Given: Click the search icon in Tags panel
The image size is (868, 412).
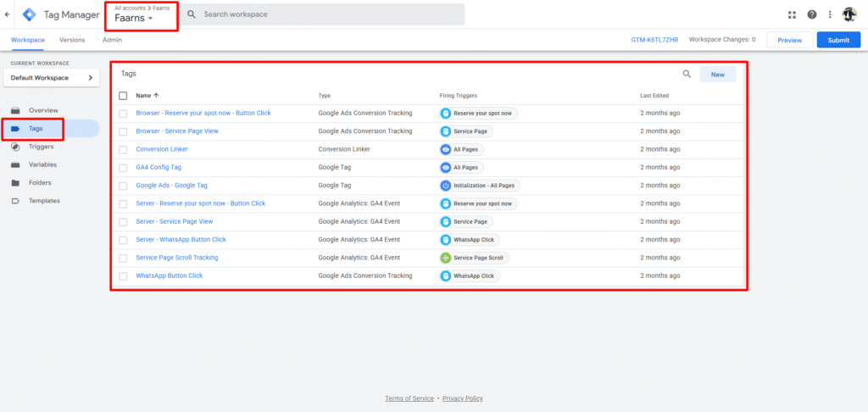Looking at the screenshot, I should click(x=687, y=75).
